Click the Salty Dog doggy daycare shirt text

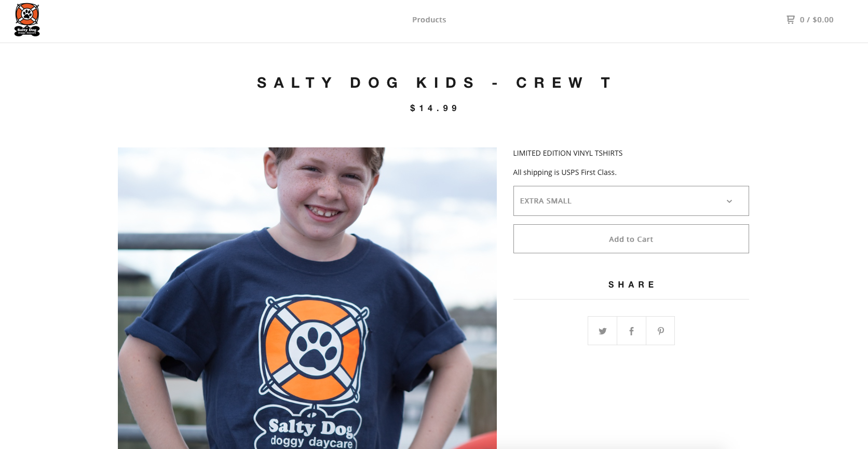(311, 433)
